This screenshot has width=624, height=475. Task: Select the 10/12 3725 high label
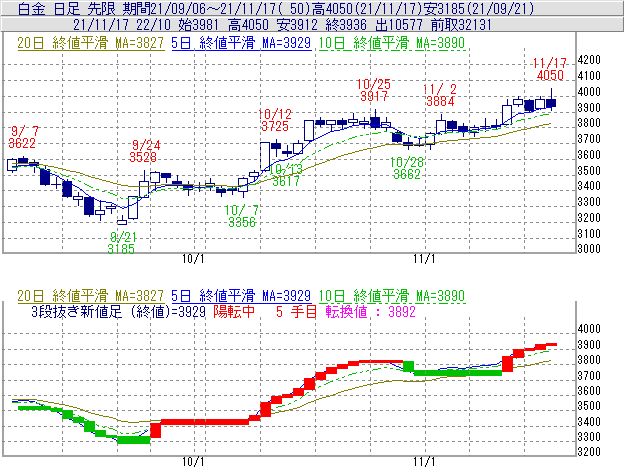point(275,121)
